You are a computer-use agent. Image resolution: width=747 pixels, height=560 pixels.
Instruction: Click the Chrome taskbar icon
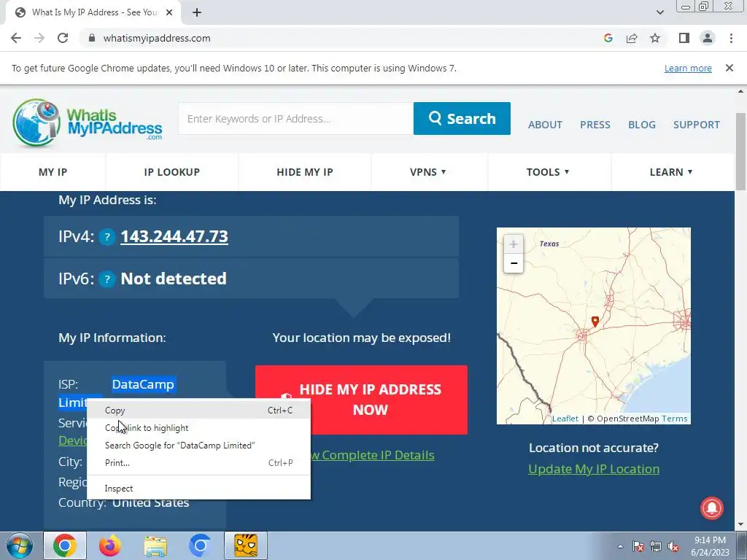tap(65, 545)
